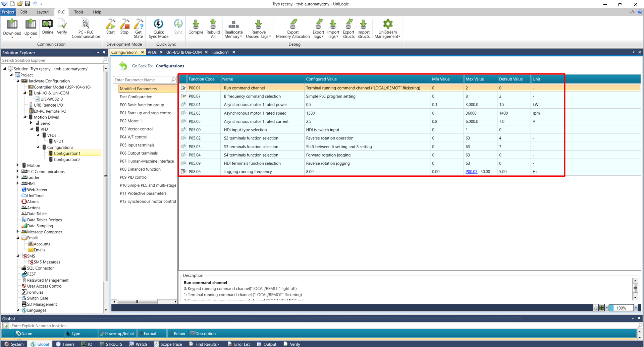Viewport: 644px width, 347px height.
Task: Open Data Tables in Solution Explorer
Action: tap(37, 214)
